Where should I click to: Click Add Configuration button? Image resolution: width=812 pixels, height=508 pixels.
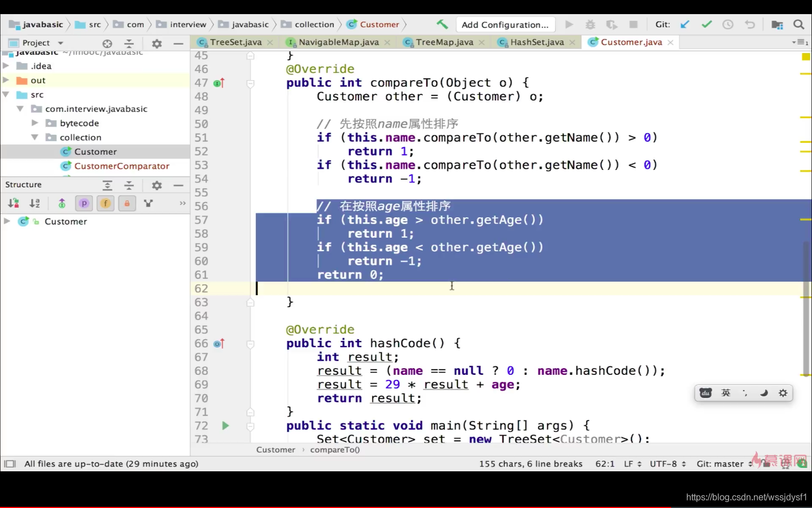505,24
